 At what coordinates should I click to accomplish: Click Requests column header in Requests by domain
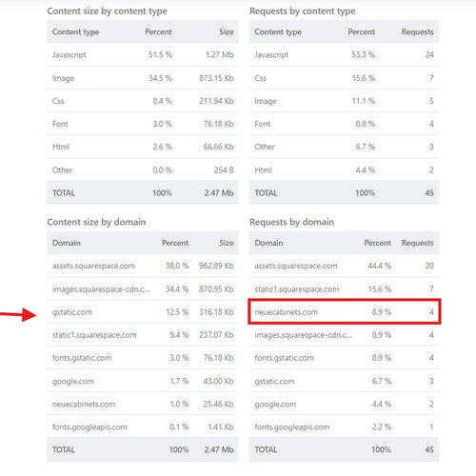coord(417,243)
